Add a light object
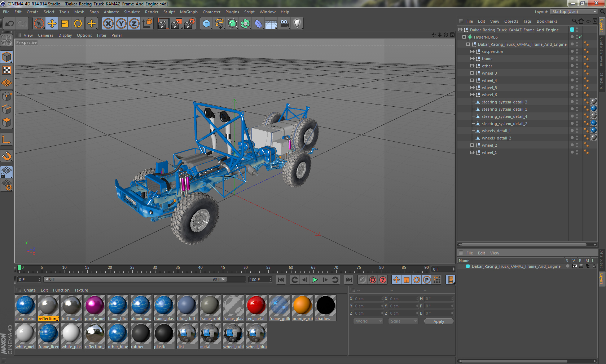Image resolution: width=606 pixels, height=364 pixels. point(297,24)
